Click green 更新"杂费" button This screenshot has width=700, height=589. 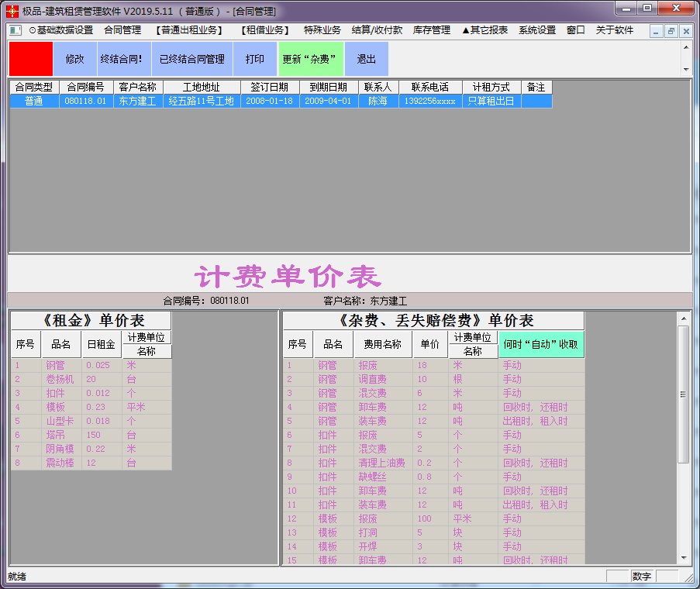[x=311, y=59]
